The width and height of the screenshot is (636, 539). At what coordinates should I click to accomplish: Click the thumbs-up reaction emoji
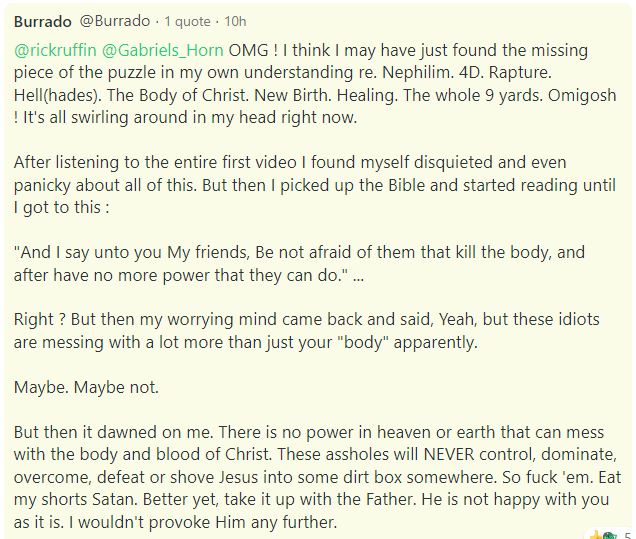point(596,535)
